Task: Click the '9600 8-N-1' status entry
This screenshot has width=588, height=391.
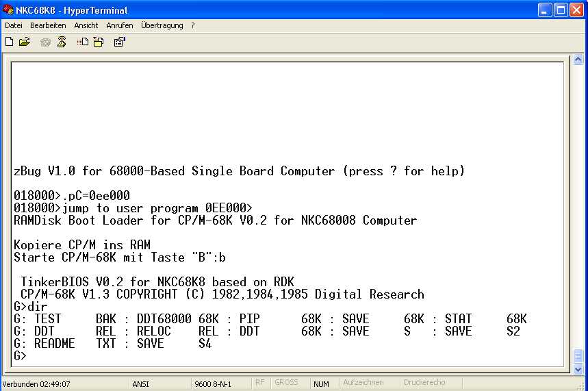Action: tap(213, 384)
